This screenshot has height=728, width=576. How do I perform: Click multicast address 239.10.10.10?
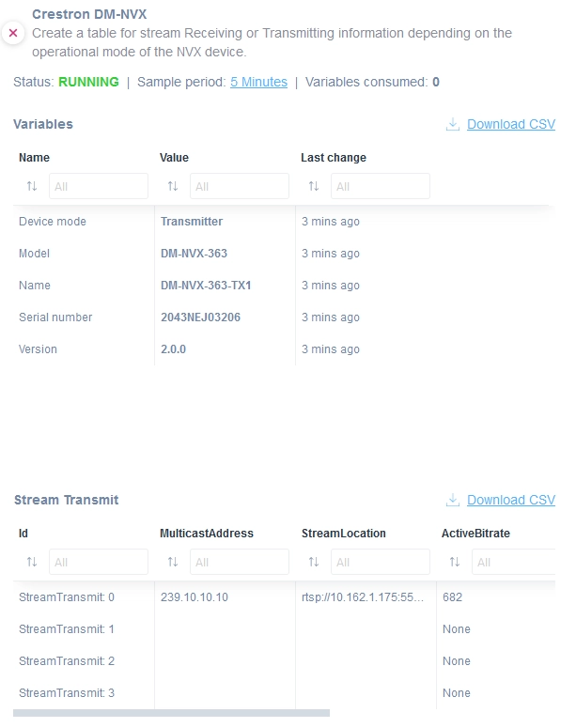(195, 597)
